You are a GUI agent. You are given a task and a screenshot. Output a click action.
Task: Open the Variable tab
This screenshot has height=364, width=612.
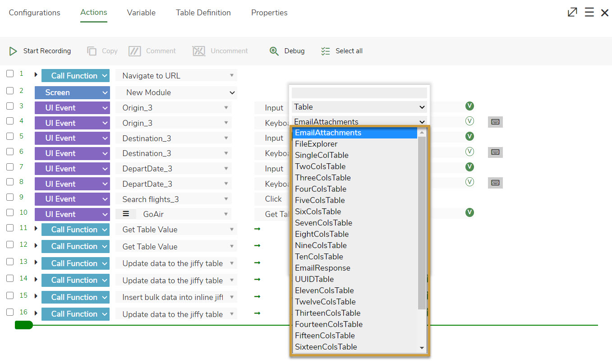pyautogui.click(x=141, y=13)
